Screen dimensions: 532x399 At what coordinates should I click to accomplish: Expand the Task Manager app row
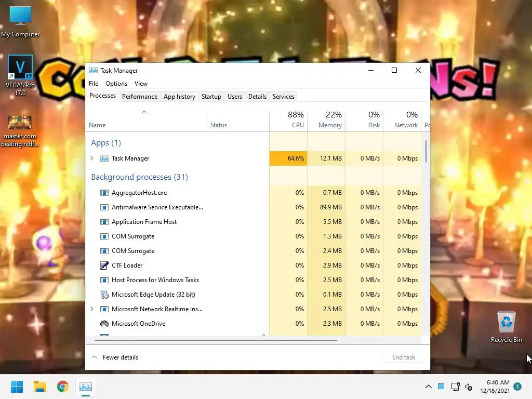pos(92,158)
